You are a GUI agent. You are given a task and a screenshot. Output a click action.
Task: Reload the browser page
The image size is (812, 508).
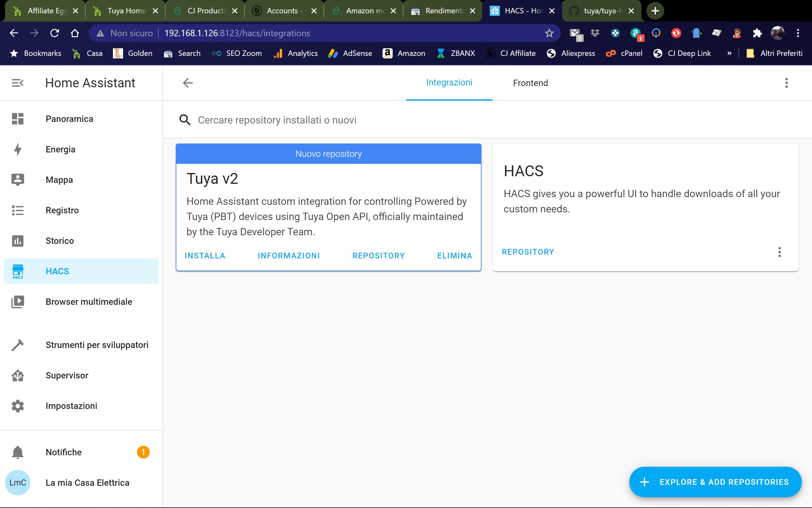click(55, 33)
